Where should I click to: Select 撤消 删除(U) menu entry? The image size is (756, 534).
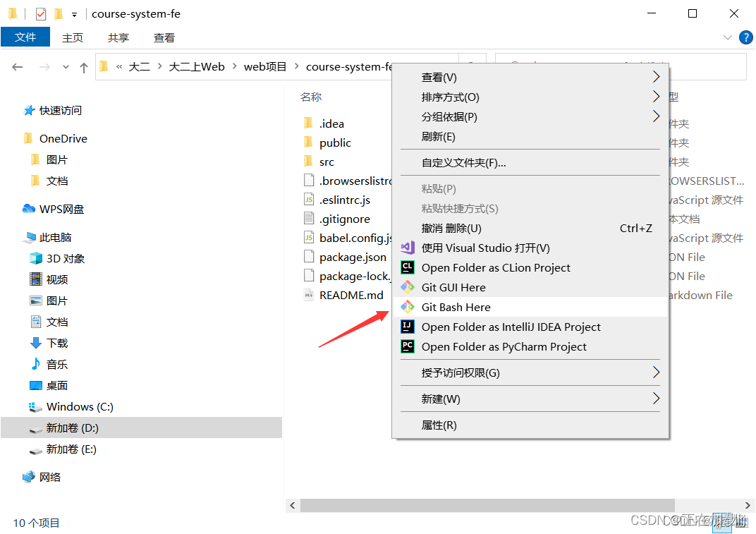coord(530,228)
